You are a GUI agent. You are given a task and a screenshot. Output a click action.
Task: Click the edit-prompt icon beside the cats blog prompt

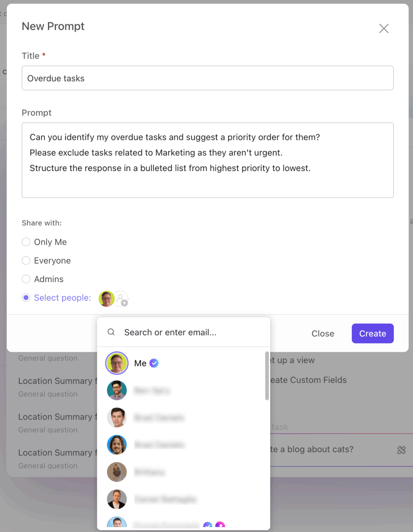(x=402, y=450)
